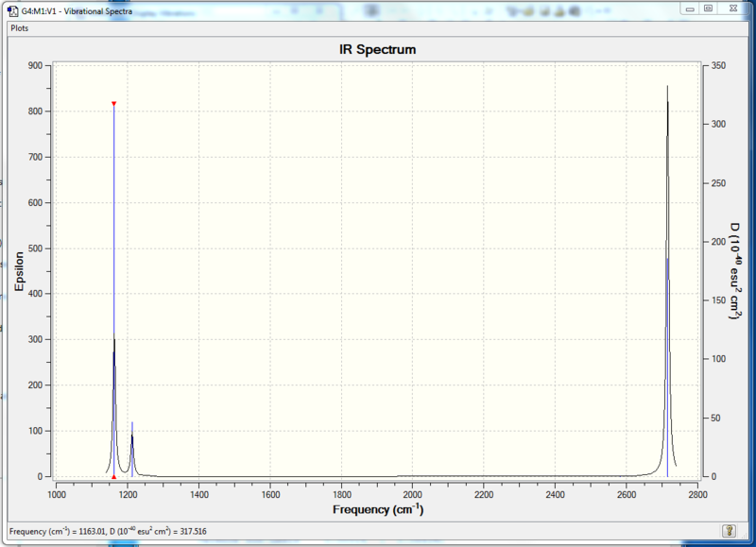Click the Vibrational Spectra window title icon
Image resolution: width=756 pixels, height=547 pixels.
click(x=13, y=10)
